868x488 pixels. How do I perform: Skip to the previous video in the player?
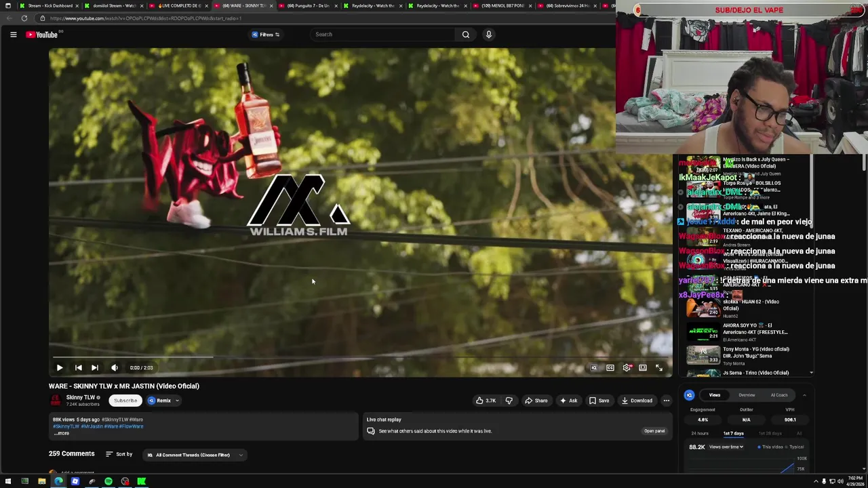79,367
